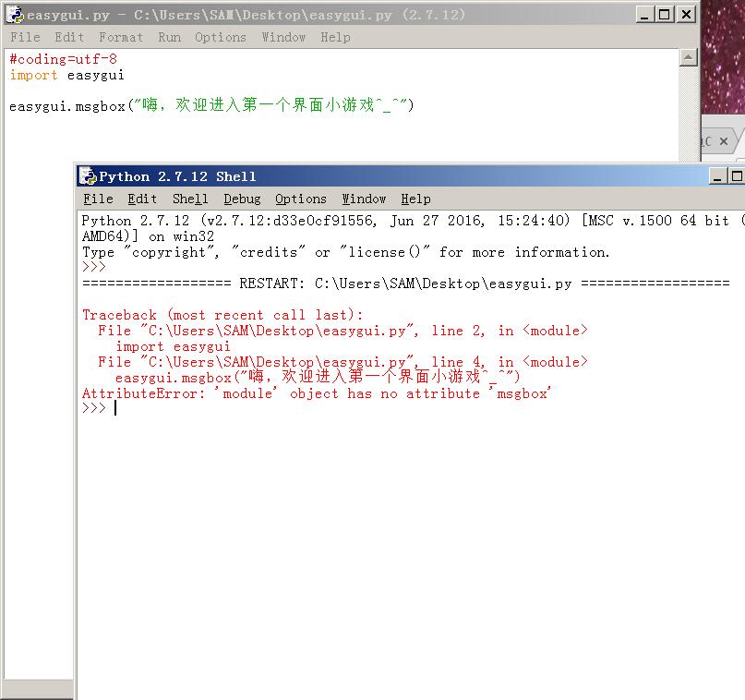Select the editor window's Edit menu
The height and width of the screenshot is (700, 745).
[x=69, y=37]
